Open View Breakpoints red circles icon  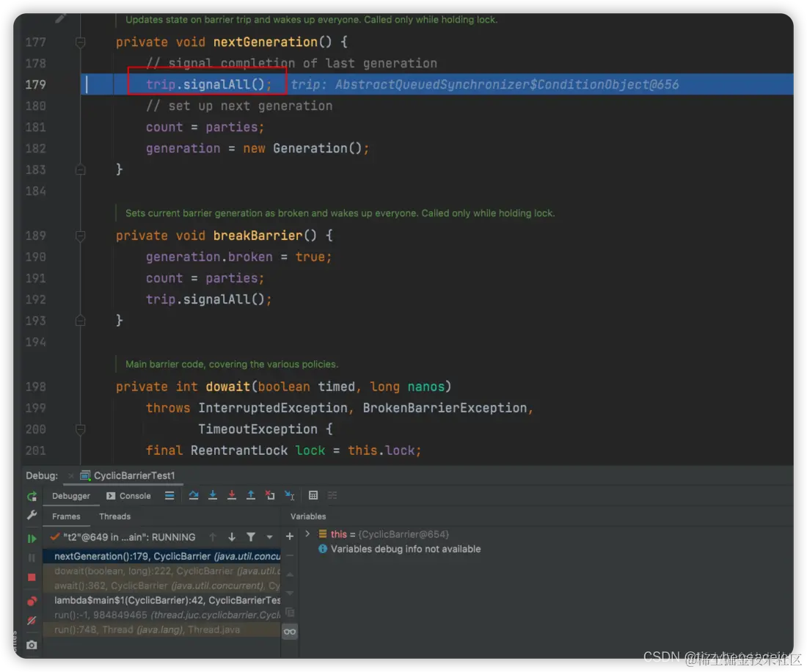point(32,601)
